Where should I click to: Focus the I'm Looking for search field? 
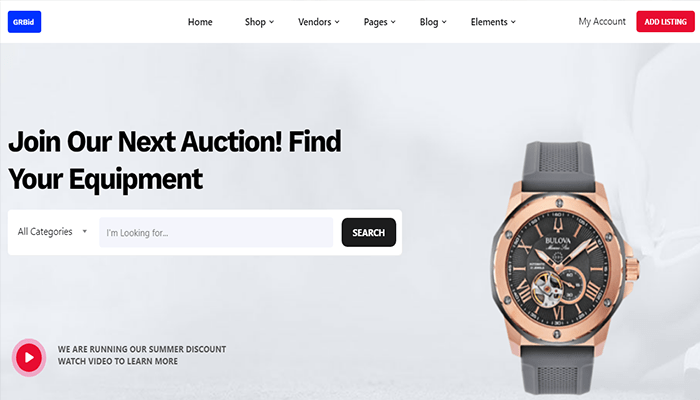click(216, 232)
